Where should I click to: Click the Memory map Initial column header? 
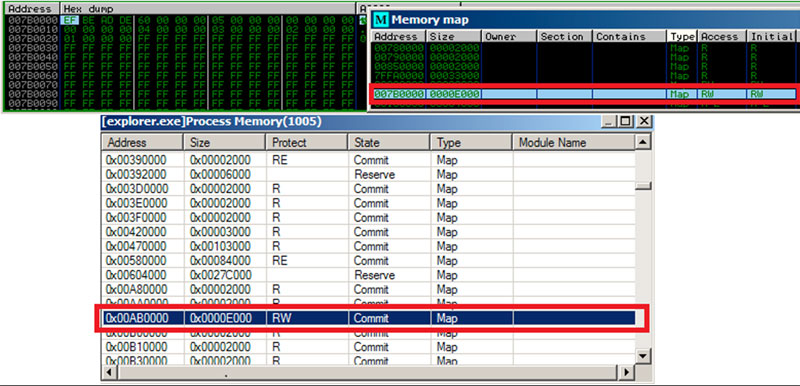click(x=772, y=37)
